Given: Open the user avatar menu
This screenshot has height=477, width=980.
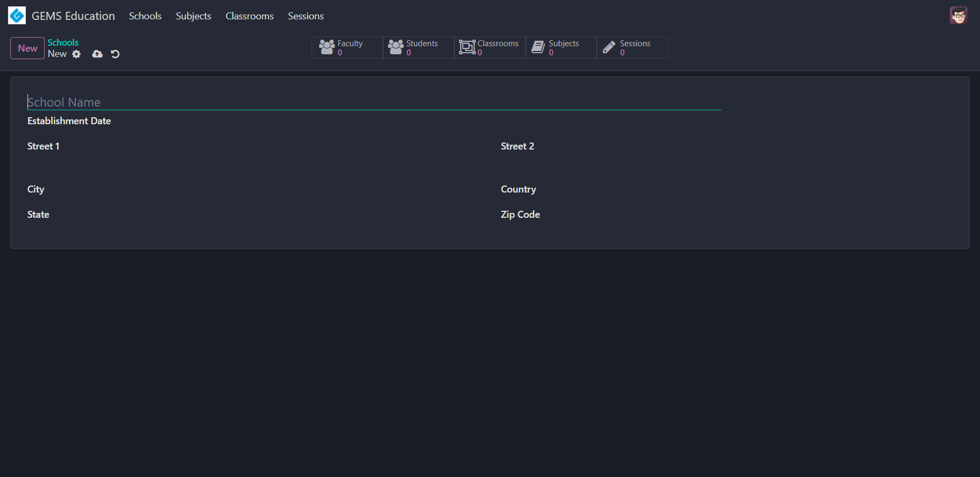Looking at the screenshot, I should [x=958, y=16].
